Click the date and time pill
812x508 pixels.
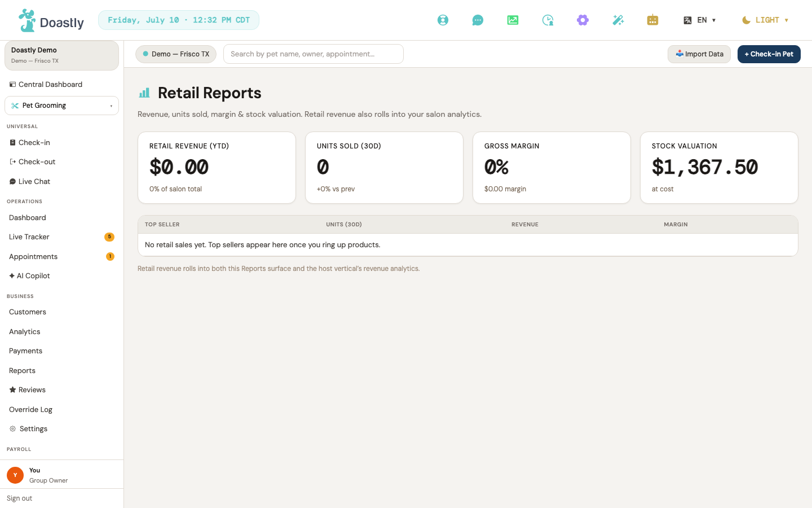point(179,20)
